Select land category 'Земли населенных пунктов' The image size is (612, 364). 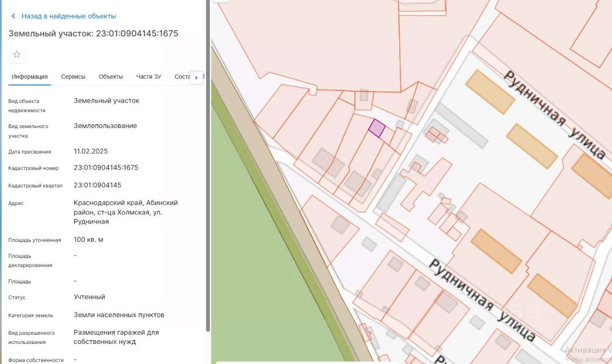click(x=119, y=315)
